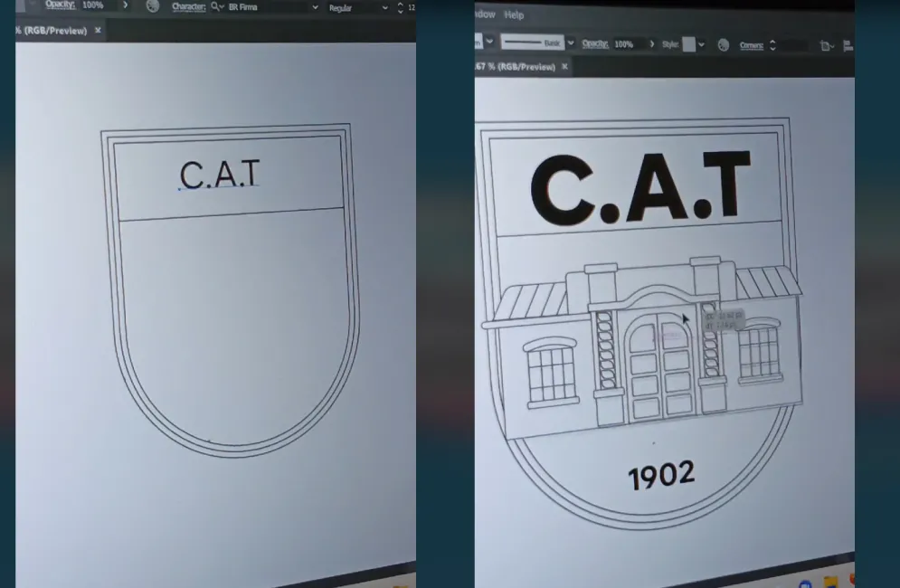The height and width of the screenshot is (588, 900).
Task: Click the white Style color swatch
Action: coord(691,43)
